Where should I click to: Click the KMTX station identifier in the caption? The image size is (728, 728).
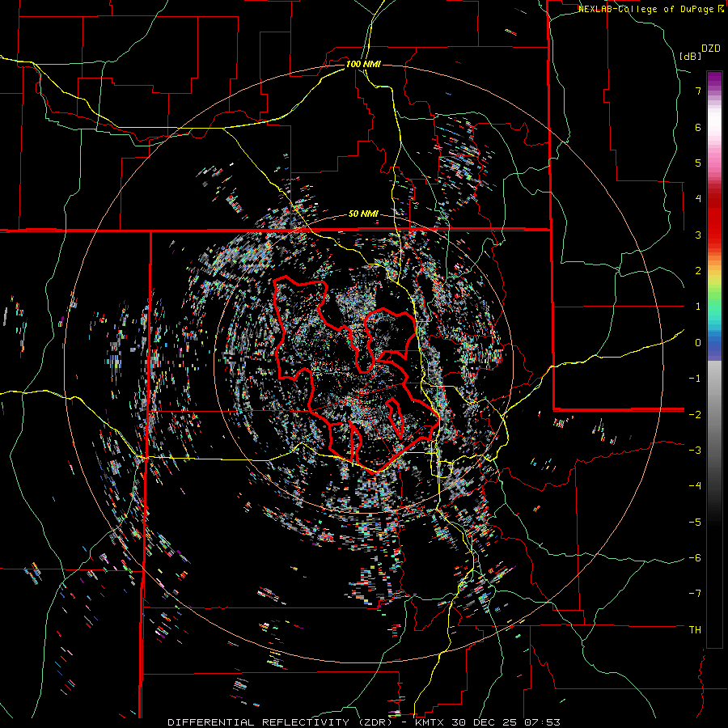[429, 722]
